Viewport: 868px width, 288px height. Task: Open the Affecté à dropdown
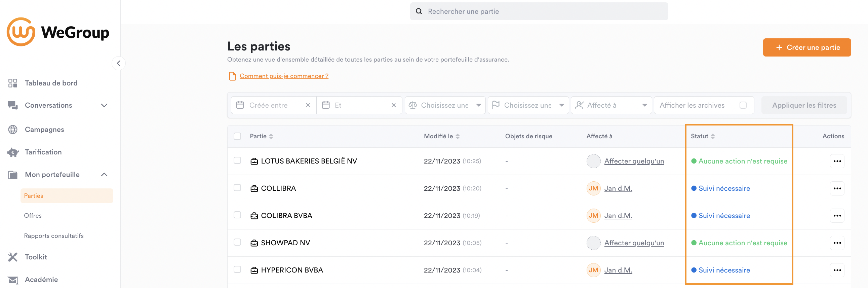coord(611,105)
